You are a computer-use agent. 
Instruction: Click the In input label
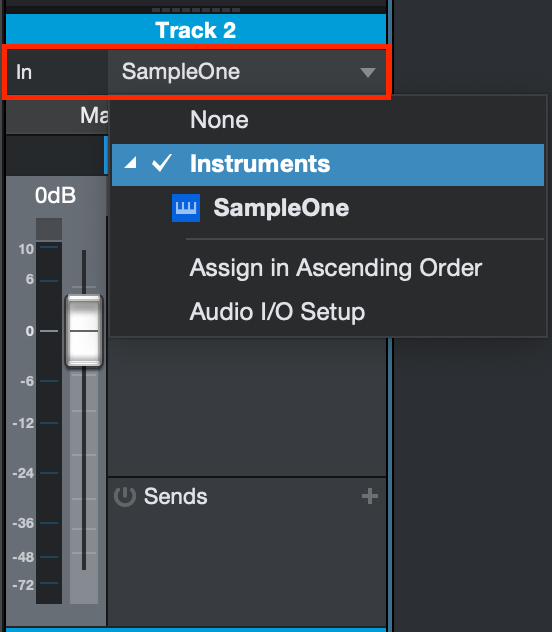point(24,73)
